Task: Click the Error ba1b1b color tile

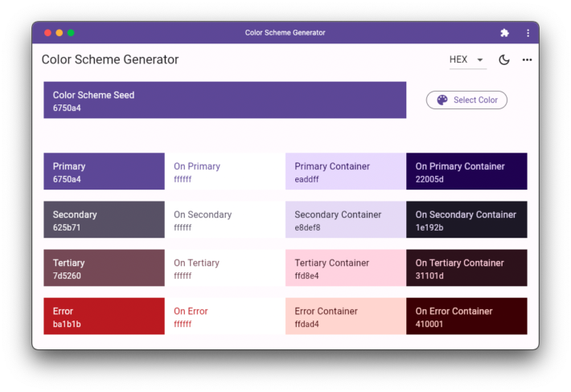Action: tap(105, 316)
